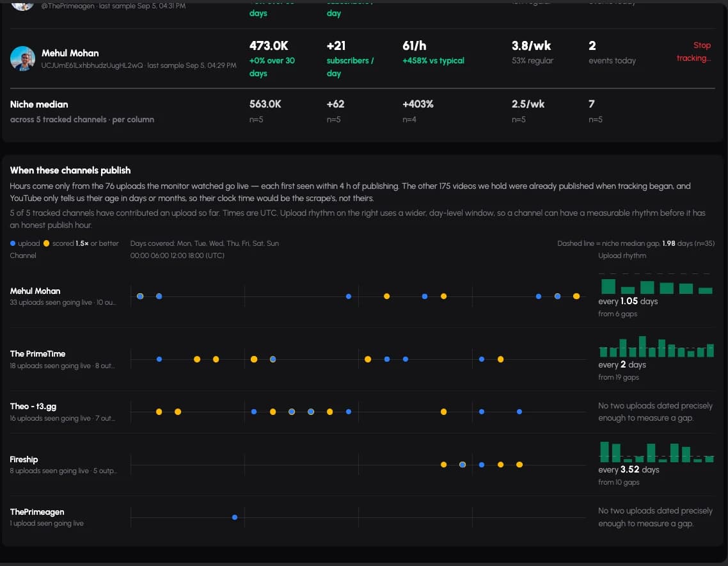Viewport: 728px width, 566px height.
Task: Stop tracking the Mehul Mohan channel
Action: 693,52
